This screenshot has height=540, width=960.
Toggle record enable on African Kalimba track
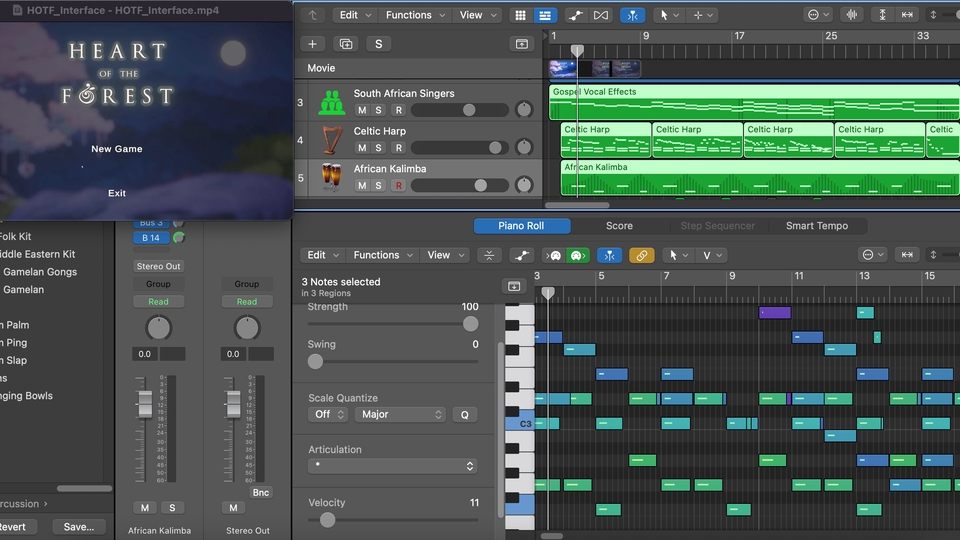[x=397, y=186]
